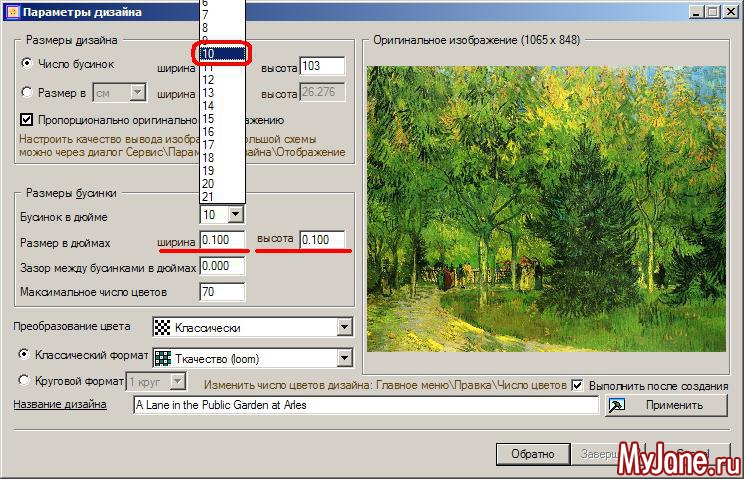
Task: Click the Максимальное число цветов field
Action: pyautogui.click(x=222, y=292)
